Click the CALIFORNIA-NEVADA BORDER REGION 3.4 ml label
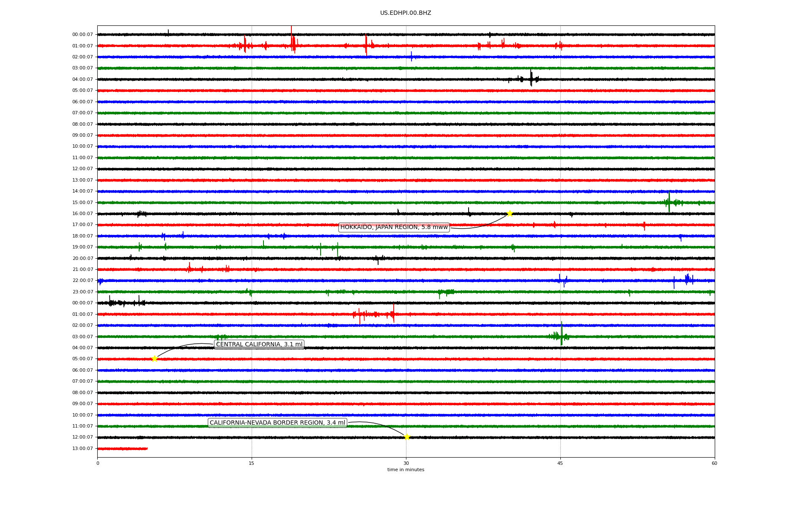 pos(277,423)
